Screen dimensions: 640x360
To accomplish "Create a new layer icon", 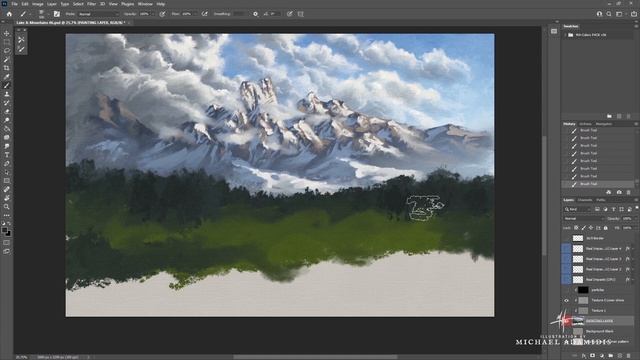I will 620,356.
